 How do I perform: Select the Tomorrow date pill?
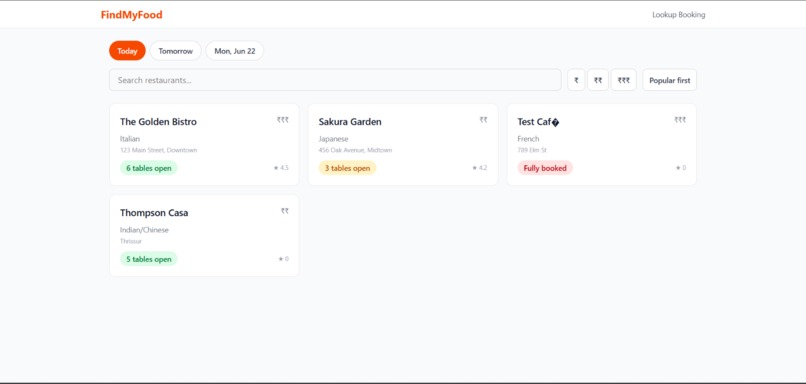click(x=175, y=51)
